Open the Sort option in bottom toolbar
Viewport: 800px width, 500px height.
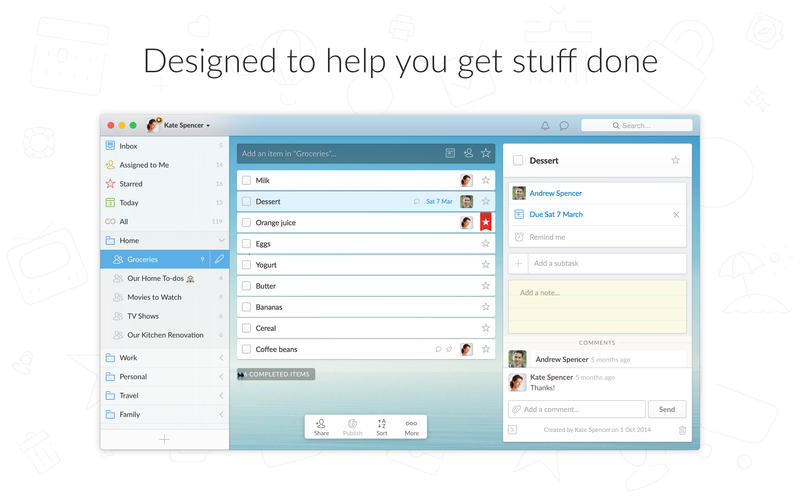point(382,427)
